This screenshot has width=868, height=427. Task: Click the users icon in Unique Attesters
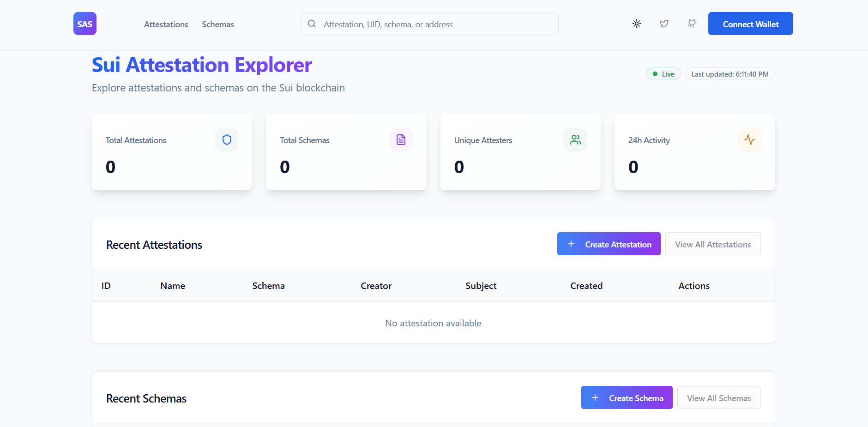(575, 140)
